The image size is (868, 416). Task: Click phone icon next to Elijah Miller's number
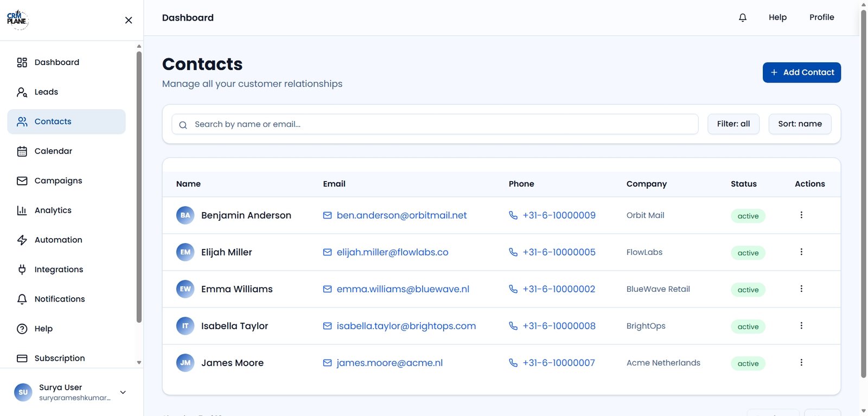(x=513, y=252)
